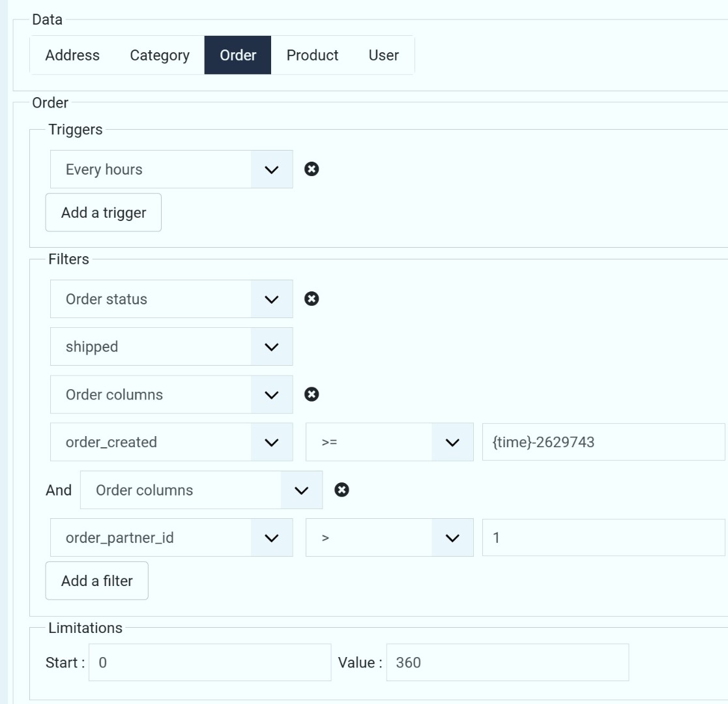Select the Category data tab
Image resolution: width=728 pixels, height=704 pixels.
point(160,55)
